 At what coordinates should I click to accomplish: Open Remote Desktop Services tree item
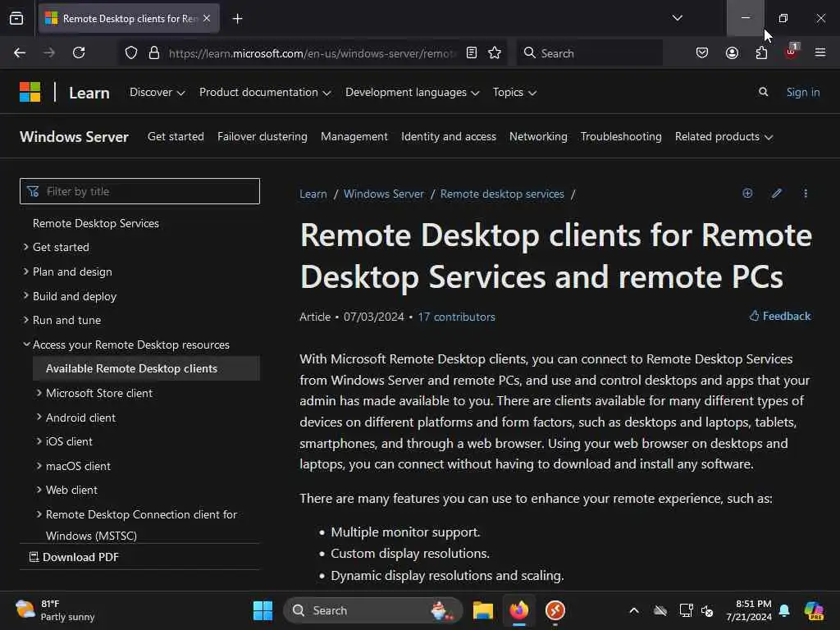click(96, 223)
